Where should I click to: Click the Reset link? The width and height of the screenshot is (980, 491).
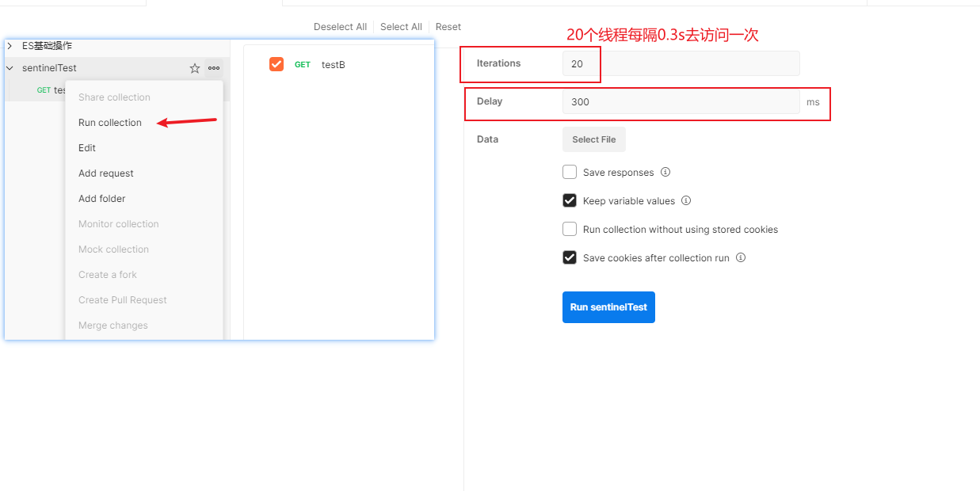point(448,27)
